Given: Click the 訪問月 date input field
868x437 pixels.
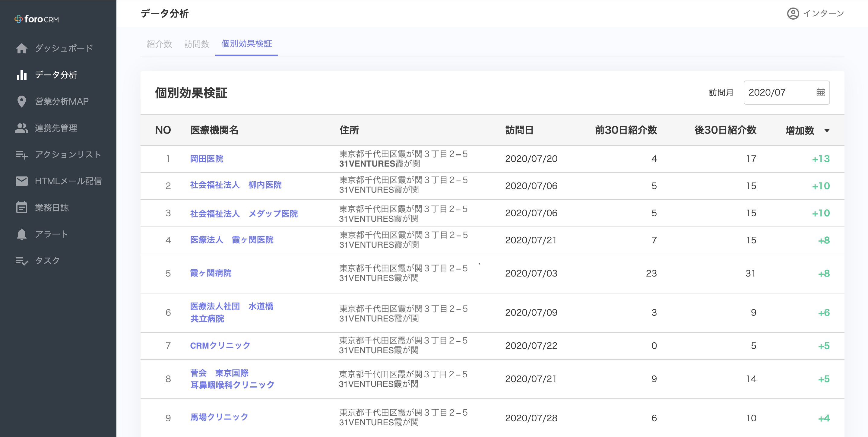Looking at the screenshot, I should (x=787, y=92).
